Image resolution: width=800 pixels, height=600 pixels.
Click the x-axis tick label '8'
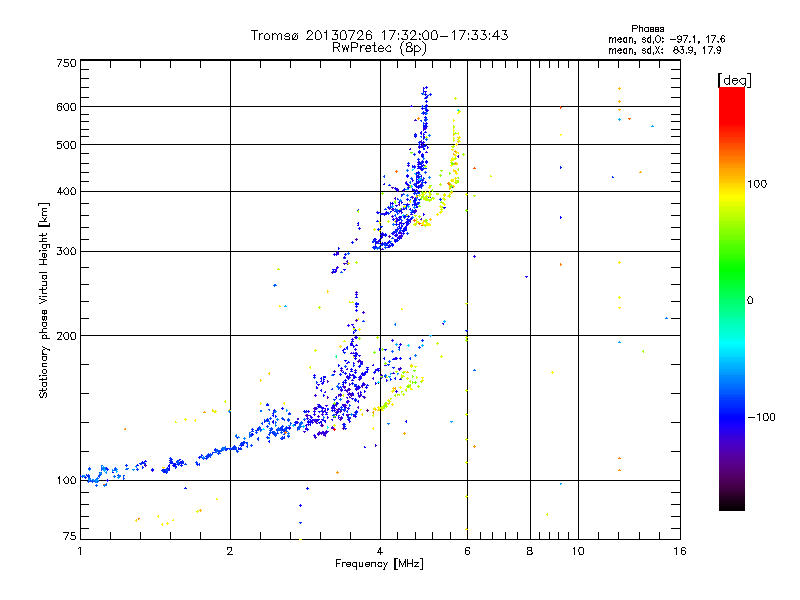point(530,551)
